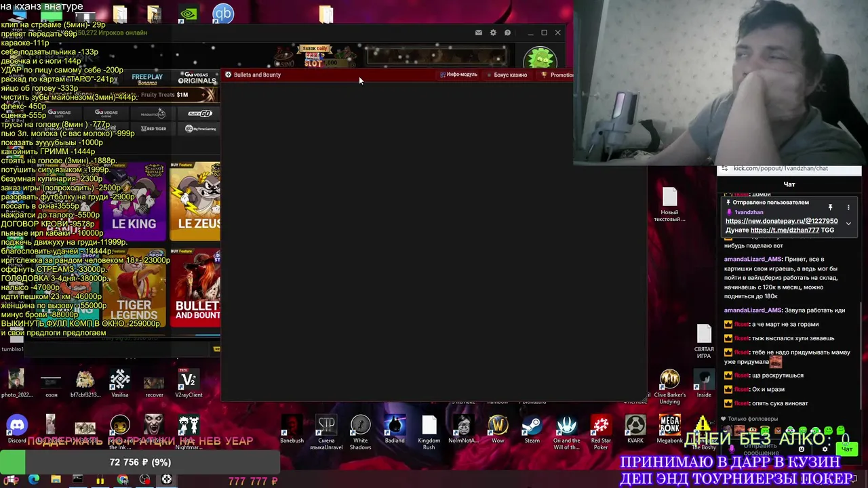Filter by Pragmatic Play provider
The image size is (868, 488).
pyautogui.click(x=153, y=113)
